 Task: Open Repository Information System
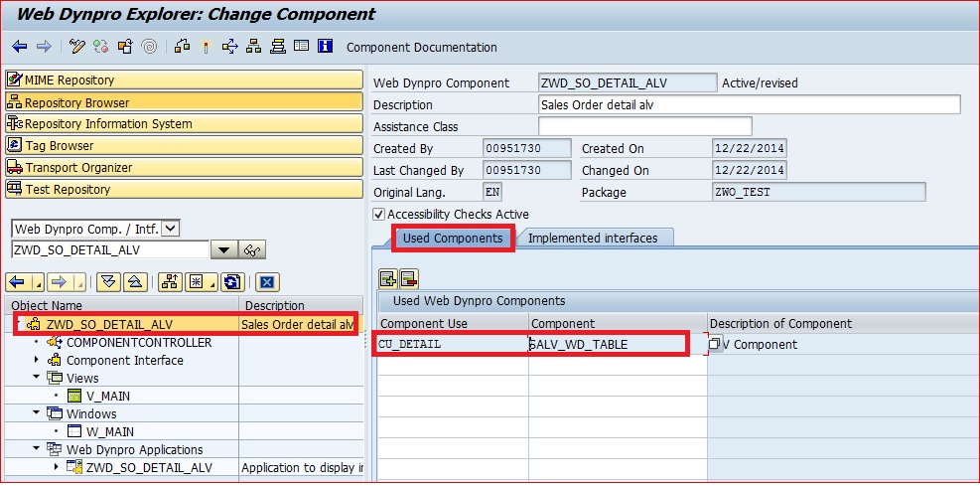(184, 124)
